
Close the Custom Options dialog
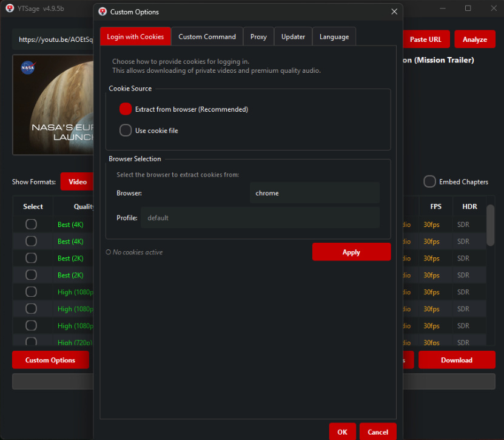point(394,12)
